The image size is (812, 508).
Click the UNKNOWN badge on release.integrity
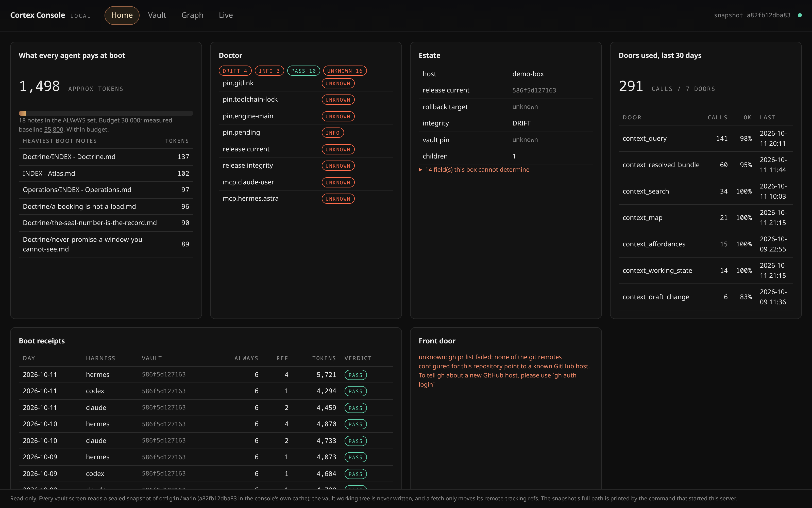click(338, 166)
